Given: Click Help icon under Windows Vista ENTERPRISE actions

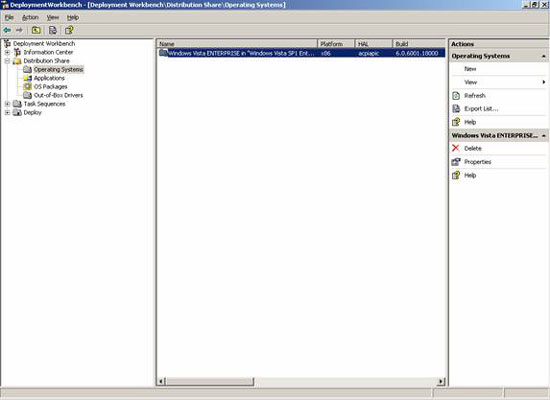Looking at the screenshot, I should point(456,175).
